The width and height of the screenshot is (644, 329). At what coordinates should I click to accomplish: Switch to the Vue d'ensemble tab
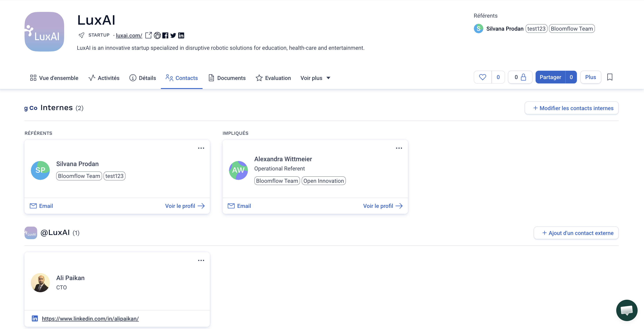[x=54, y=78]
